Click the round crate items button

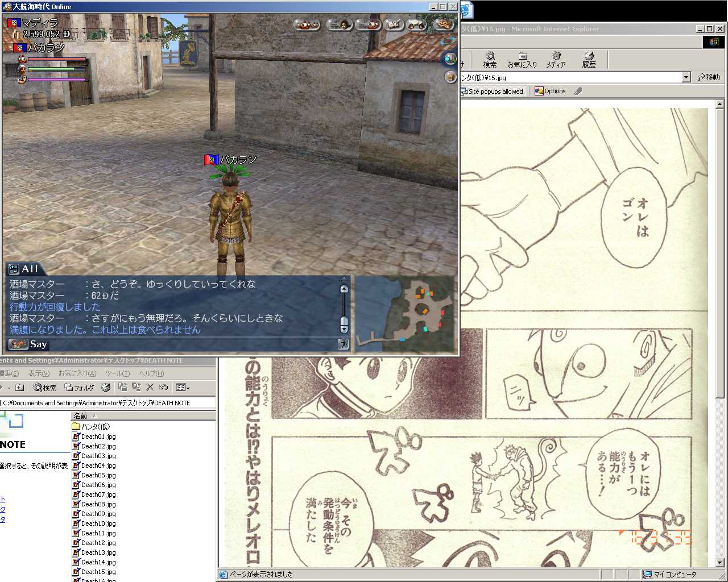(450, 77)
